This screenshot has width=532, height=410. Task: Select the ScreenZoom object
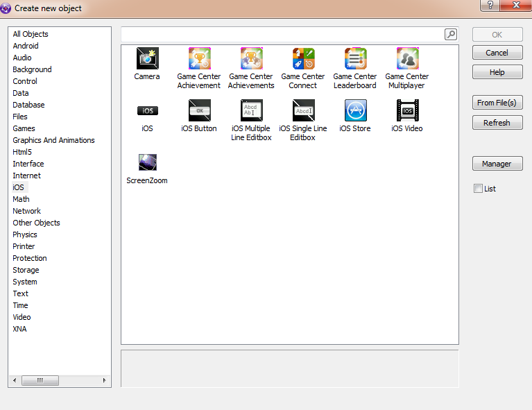point(147,169)
